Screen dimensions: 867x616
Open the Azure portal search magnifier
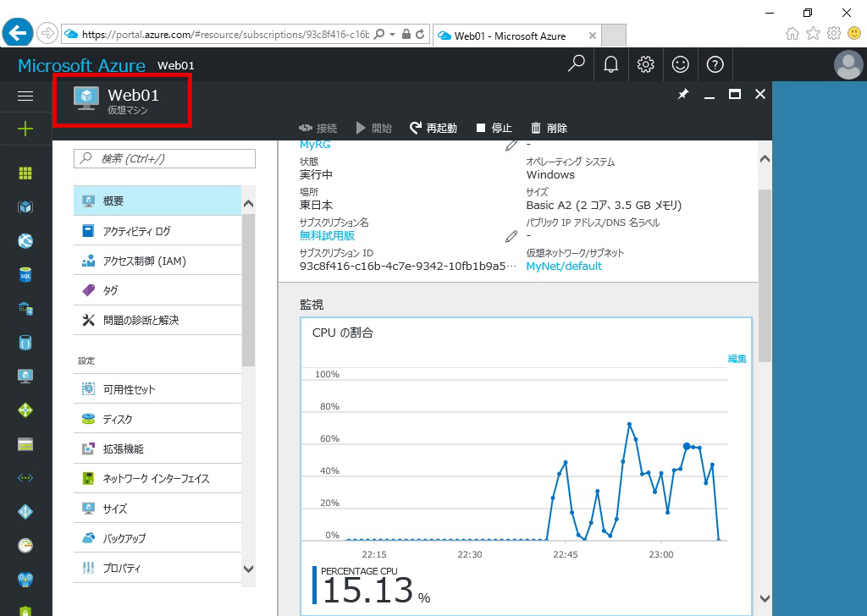tap(576, 64)
